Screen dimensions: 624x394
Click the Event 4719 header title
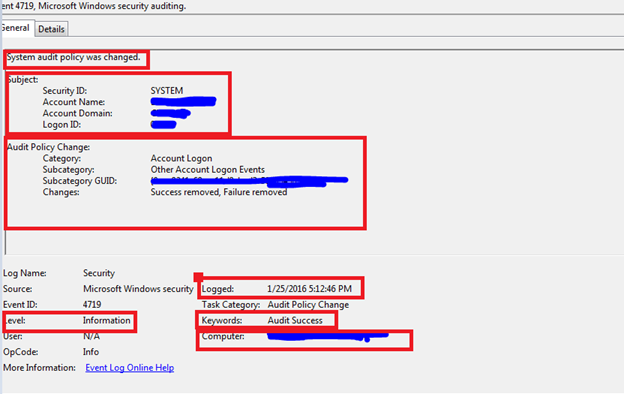(x=93, y=6)
